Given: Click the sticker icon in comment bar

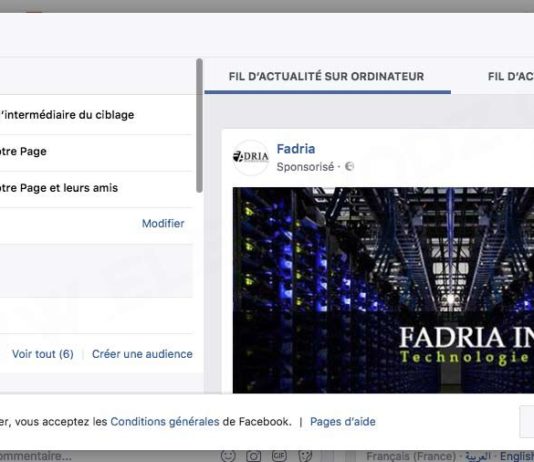Looking at the screenshot, I should point(305,456).
